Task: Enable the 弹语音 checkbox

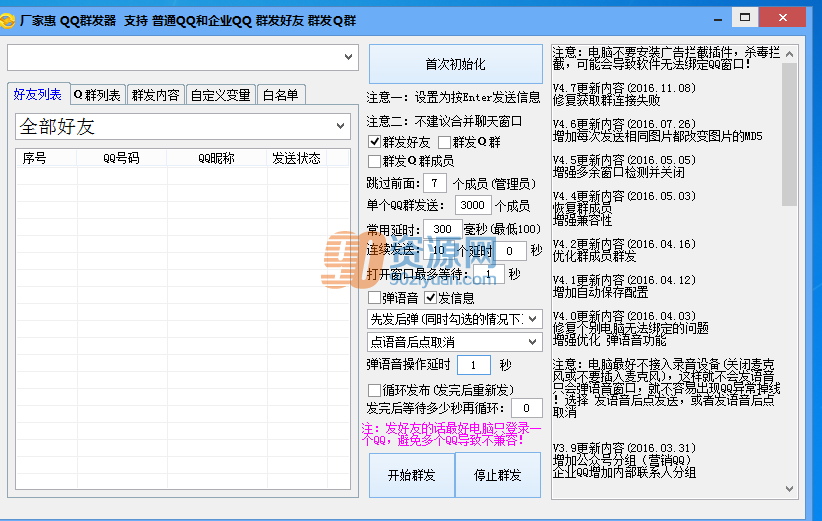Action: click(374, 298)
